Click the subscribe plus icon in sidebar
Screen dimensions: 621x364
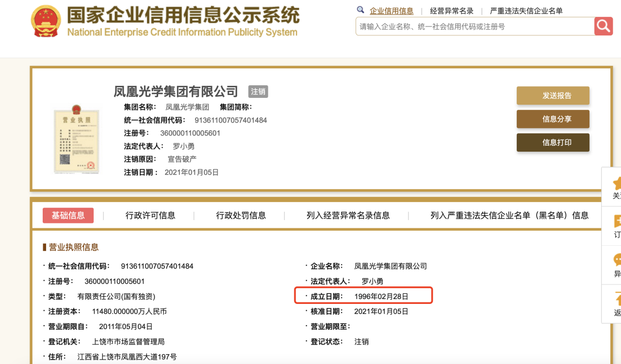coord(617,222)
